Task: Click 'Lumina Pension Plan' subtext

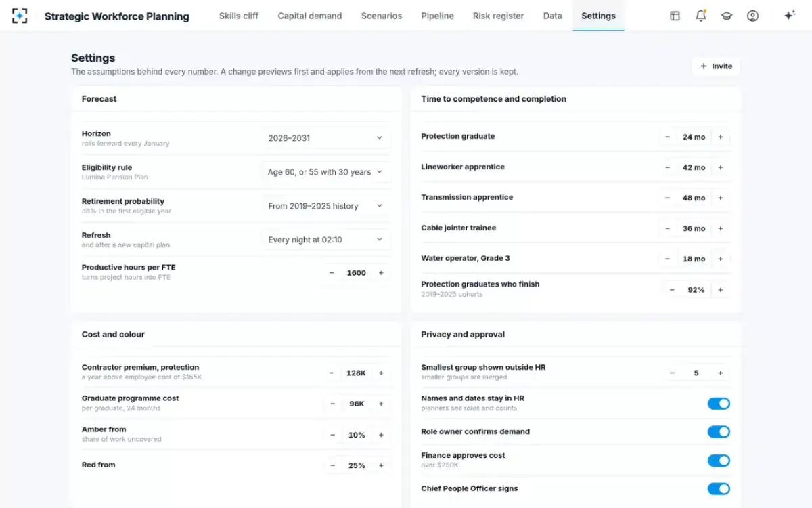Action: (114, 177)
